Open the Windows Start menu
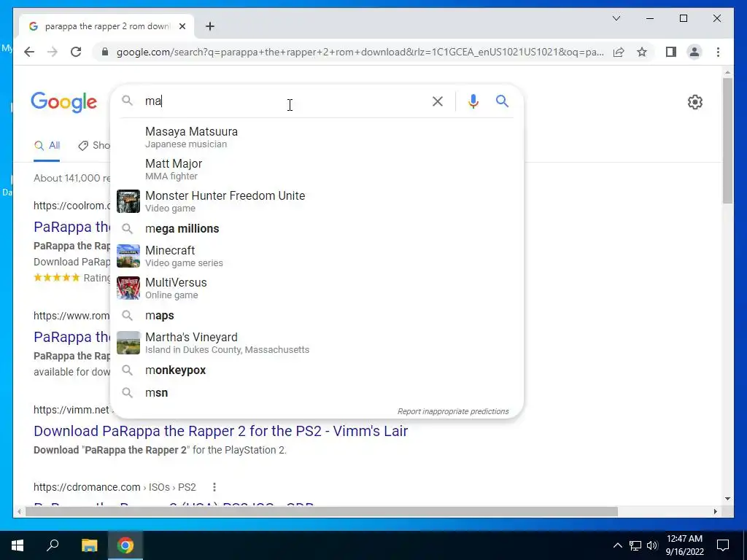The image size is (747, 560). tap(18, 545)
